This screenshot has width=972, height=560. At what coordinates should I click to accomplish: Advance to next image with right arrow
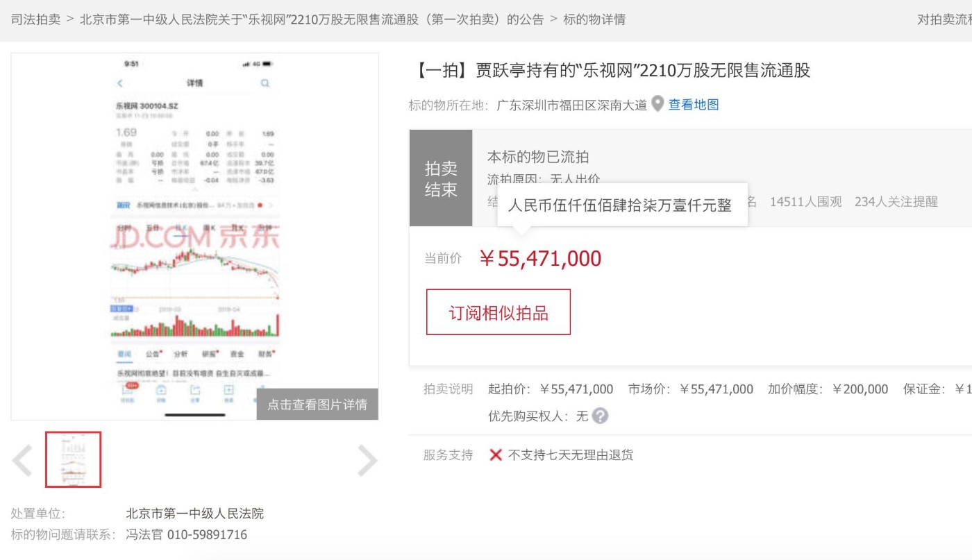[367, 460]
